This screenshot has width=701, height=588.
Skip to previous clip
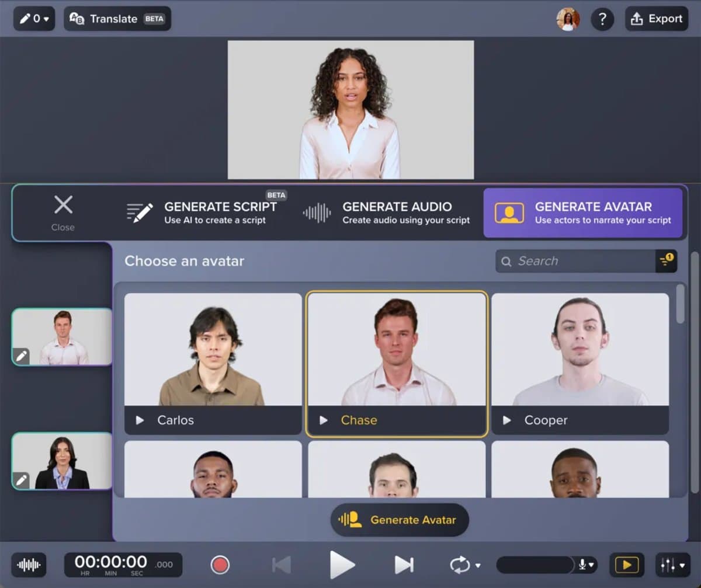coord(282,565)
